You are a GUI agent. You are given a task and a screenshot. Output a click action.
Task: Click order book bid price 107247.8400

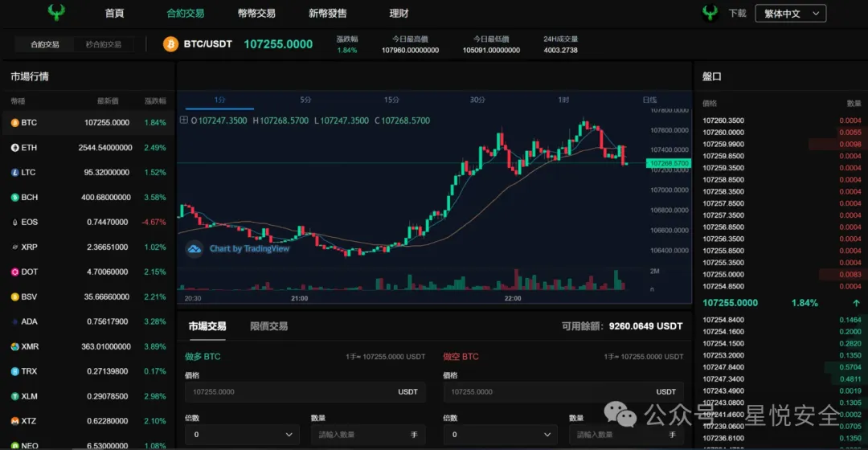pos(723,367)
